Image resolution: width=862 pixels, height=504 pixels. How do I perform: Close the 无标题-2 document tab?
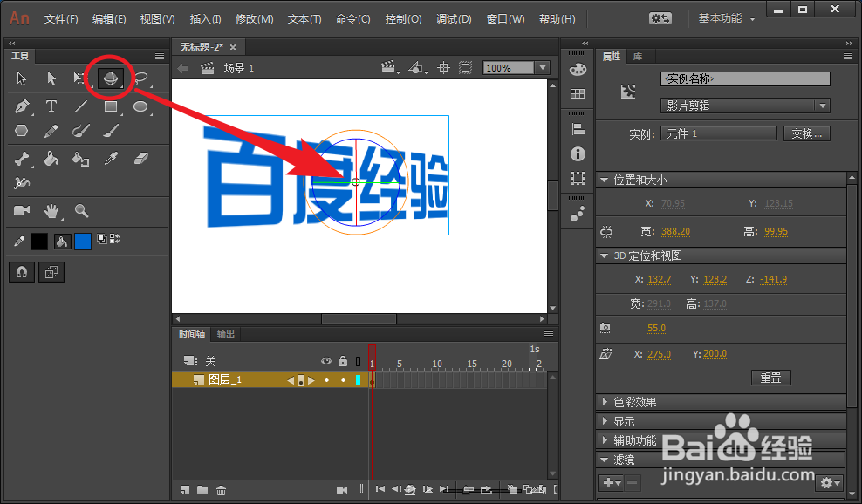(x=233, y=47)
